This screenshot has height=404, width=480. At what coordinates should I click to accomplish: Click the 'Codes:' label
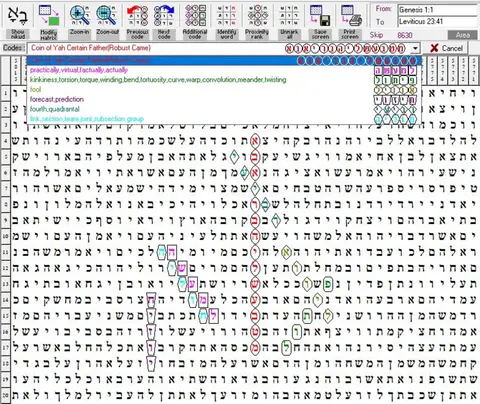pyautogui.click(x=13, y=48)
